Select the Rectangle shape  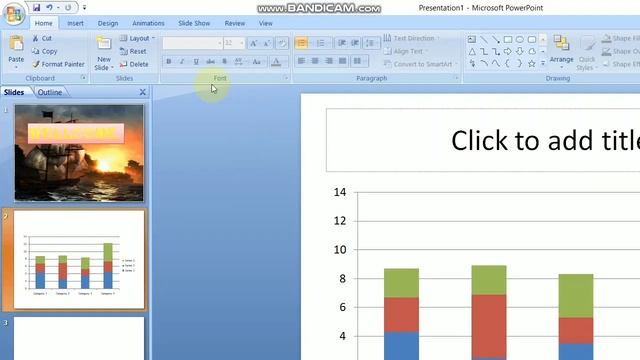coord(508,40)
